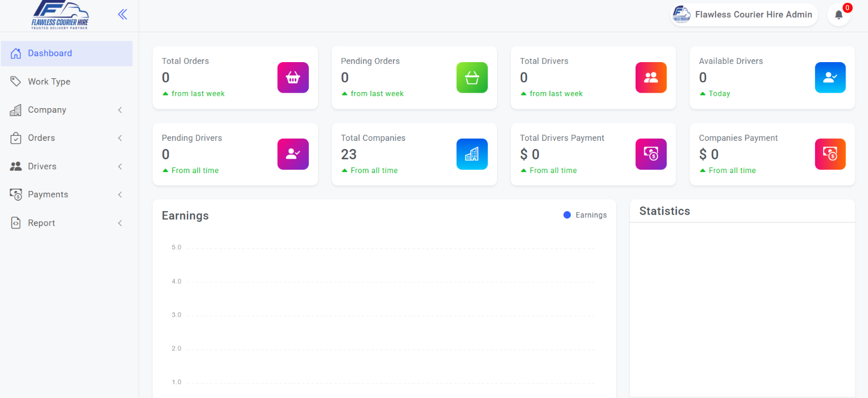868x398 pixels.
Task: Select the Drivers sidebar item
Action: (x=42, y=166)
